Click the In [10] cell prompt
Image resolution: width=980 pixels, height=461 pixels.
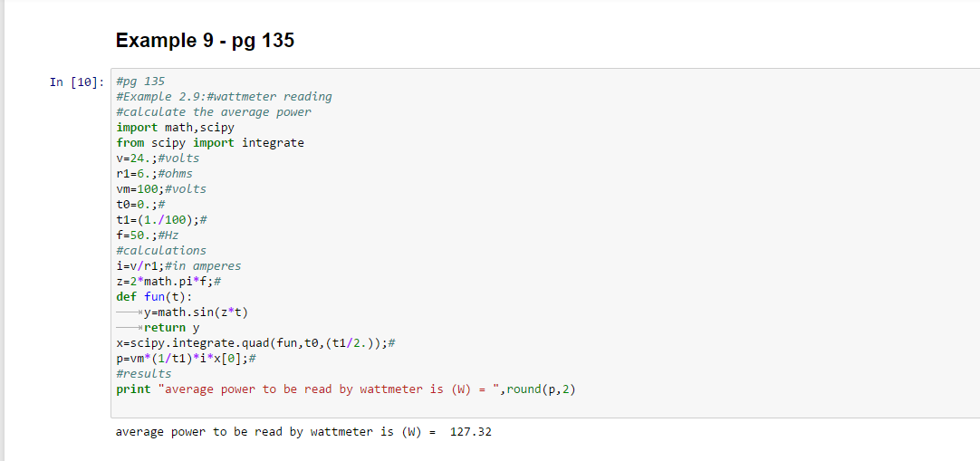point(76,82)
